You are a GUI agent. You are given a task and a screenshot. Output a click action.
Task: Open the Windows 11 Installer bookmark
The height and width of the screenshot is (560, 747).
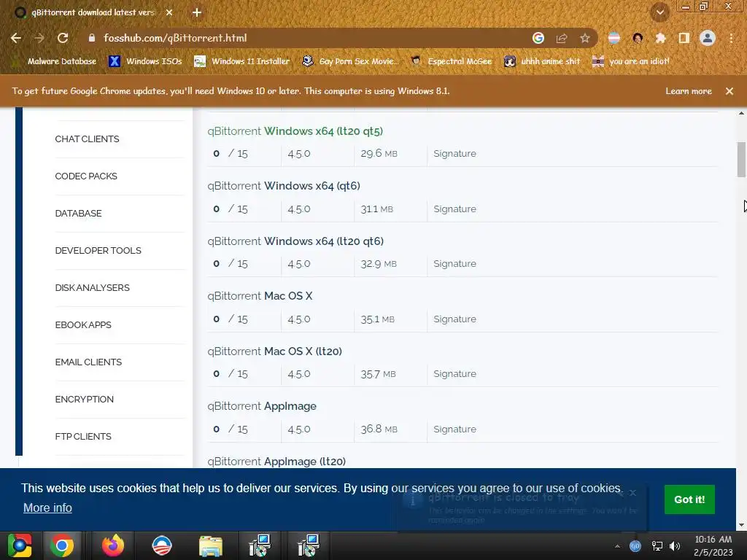point(242,61)
